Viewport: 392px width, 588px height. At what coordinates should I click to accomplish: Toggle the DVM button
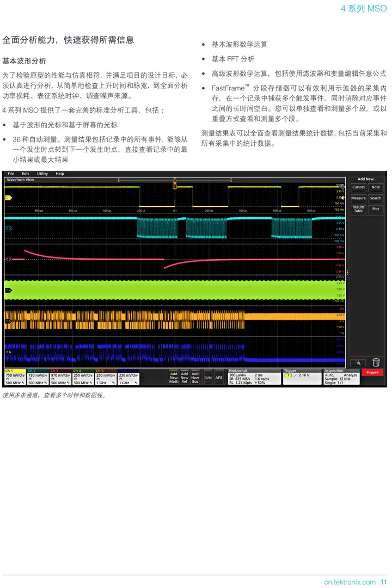208,378
